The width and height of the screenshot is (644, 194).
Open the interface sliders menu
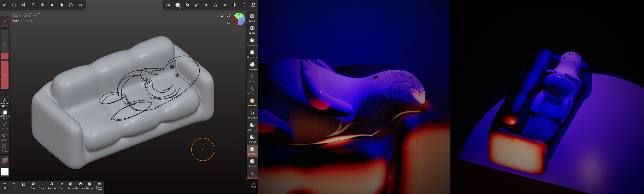(x=244, y=5)
